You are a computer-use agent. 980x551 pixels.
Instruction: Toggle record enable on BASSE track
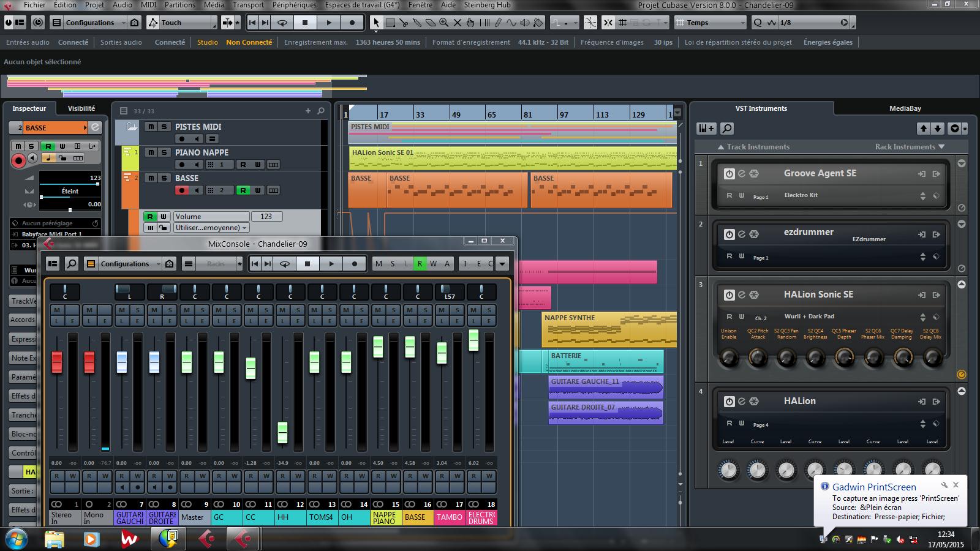click(181, 190)
